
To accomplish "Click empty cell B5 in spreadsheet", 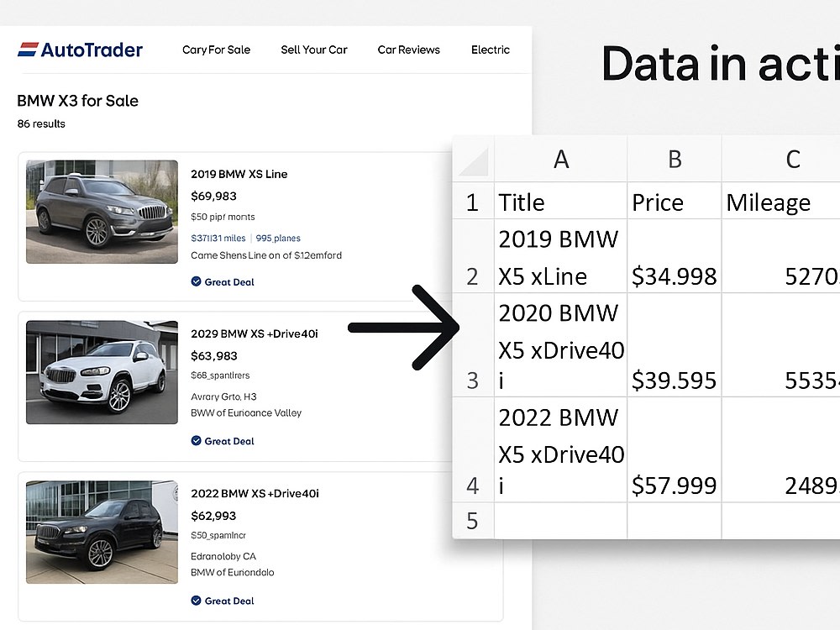I will tap(675, 521).
